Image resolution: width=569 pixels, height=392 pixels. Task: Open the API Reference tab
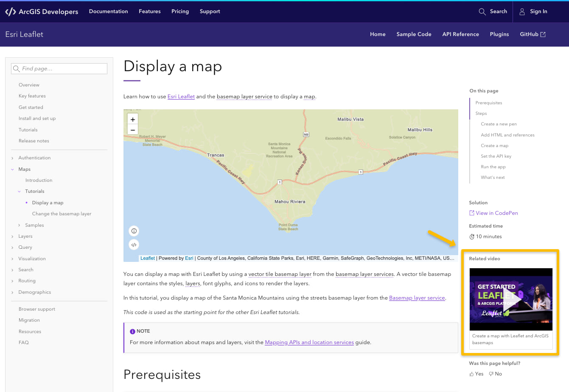[x=460, y=34]
